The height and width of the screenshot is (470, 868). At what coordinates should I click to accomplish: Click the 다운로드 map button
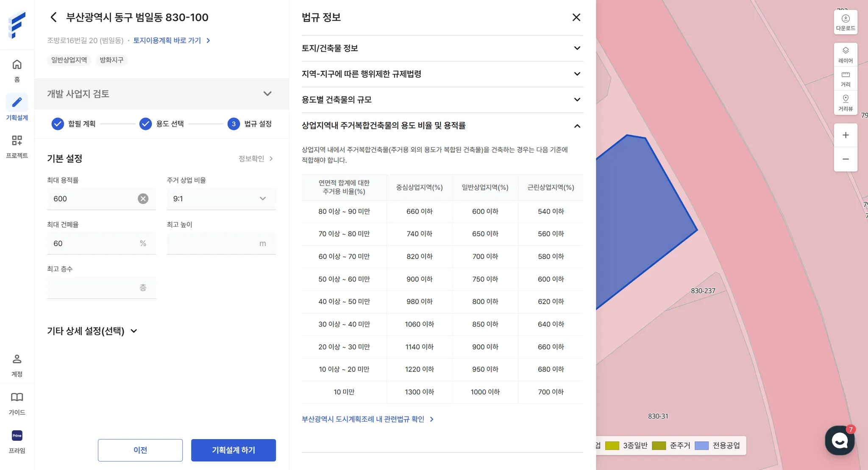[x=846, y=22]
